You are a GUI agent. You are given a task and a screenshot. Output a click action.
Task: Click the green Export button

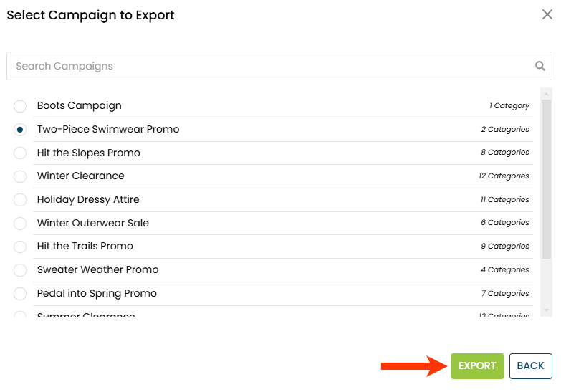point(477,365)
